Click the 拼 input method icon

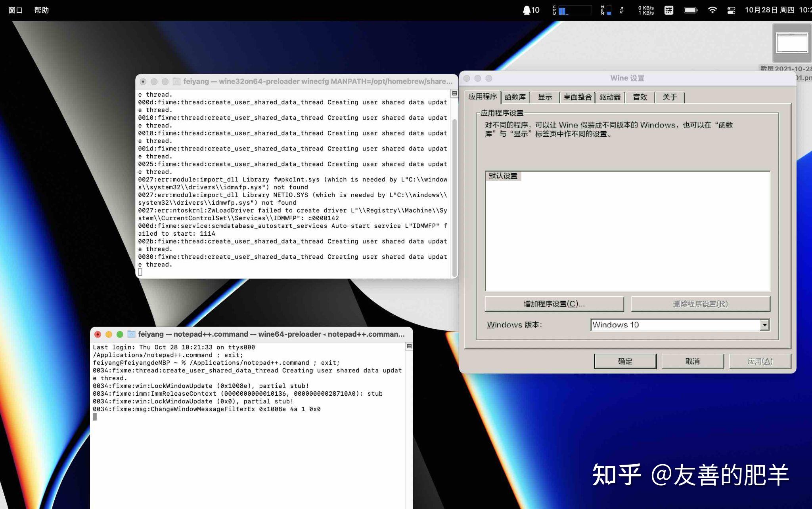(668, 9)
